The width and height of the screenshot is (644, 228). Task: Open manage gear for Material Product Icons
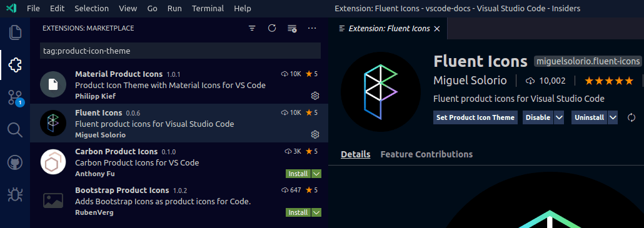point(315,96)
